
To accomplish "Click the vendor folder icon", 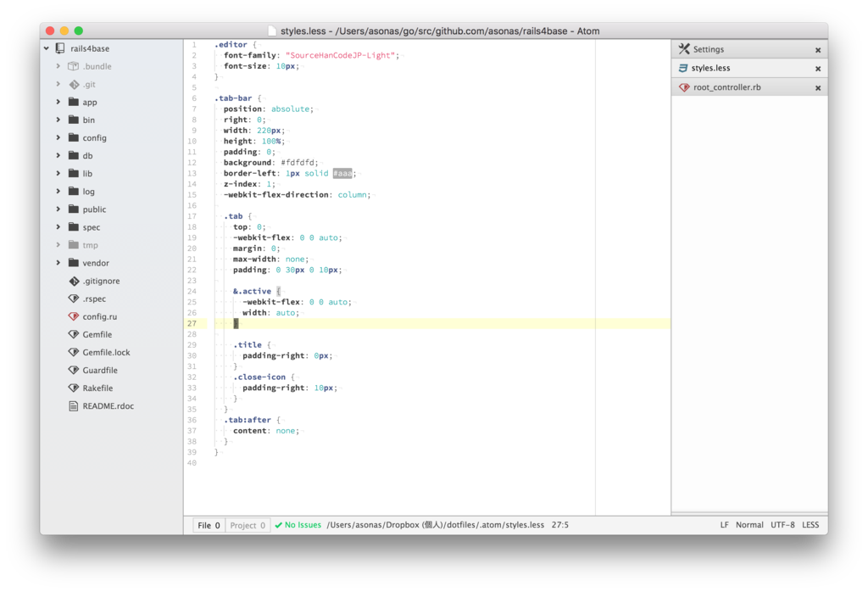I will [73, 262].
